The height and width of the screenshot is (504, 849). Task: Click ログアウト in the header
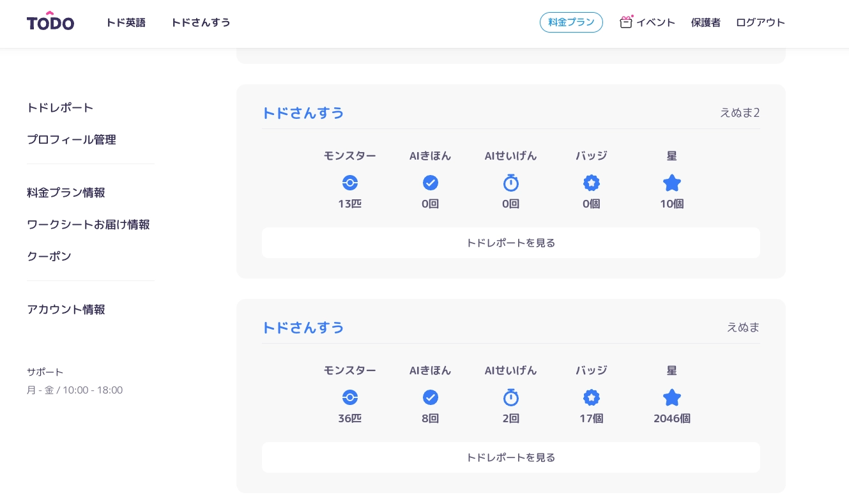[x=760, y=22]
